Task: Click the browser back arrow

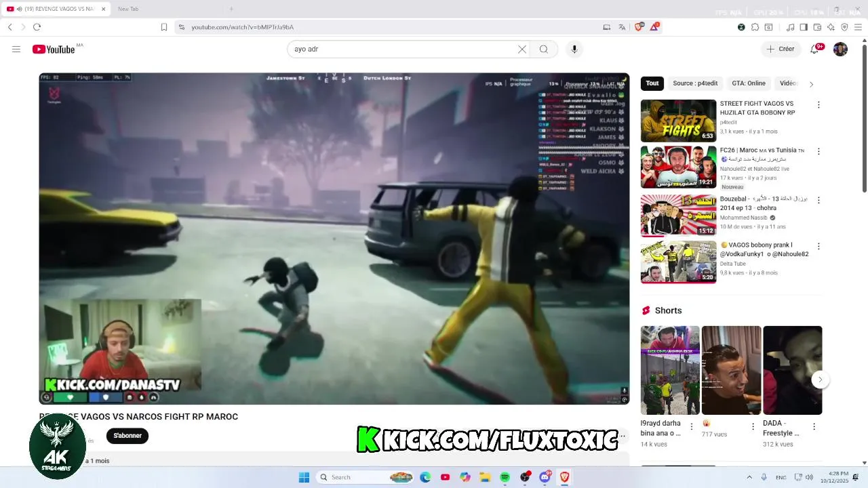Action: [x=10, y=27]
